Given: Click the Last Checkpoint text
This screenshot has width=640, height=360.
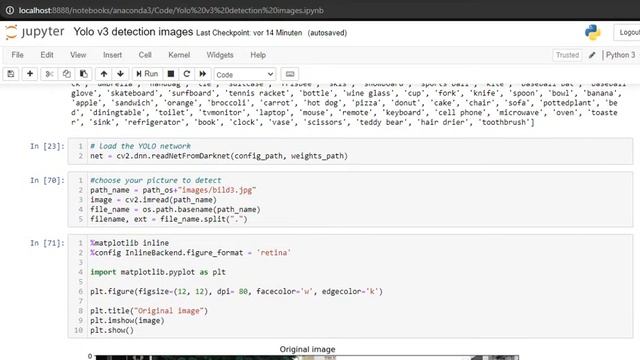Looking at the screenshot, I should pos(249,33).
